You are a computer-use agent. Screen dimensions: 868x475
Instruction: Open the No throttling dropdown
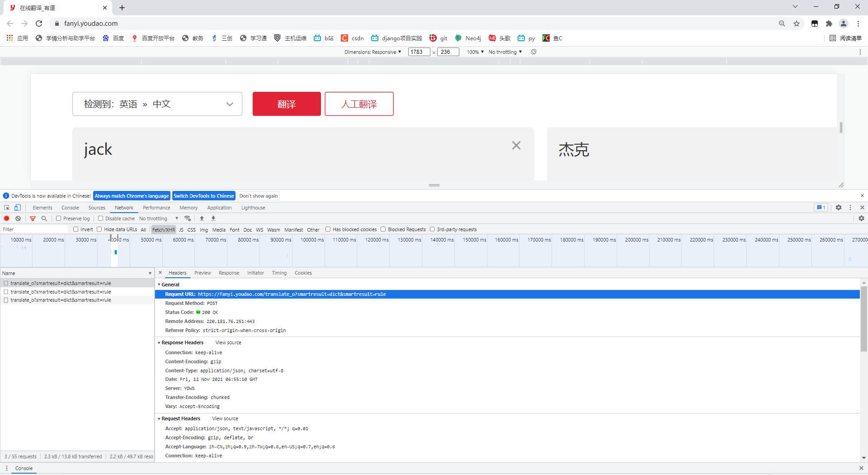coord(158,218)
